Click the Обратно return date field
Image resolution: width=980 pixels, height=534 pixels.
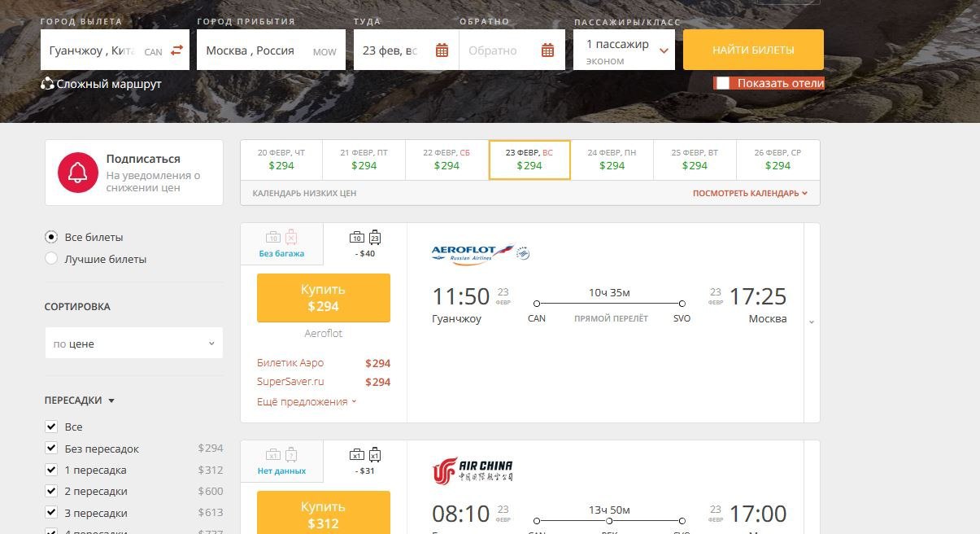pyautogui.click(x=512, y=50)
